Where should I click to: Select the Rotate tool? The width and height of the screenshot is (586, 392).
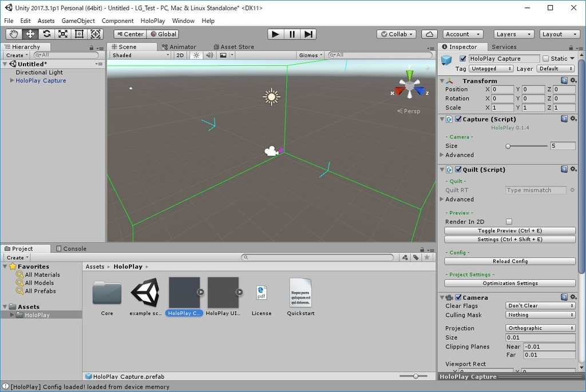point(46,34)
